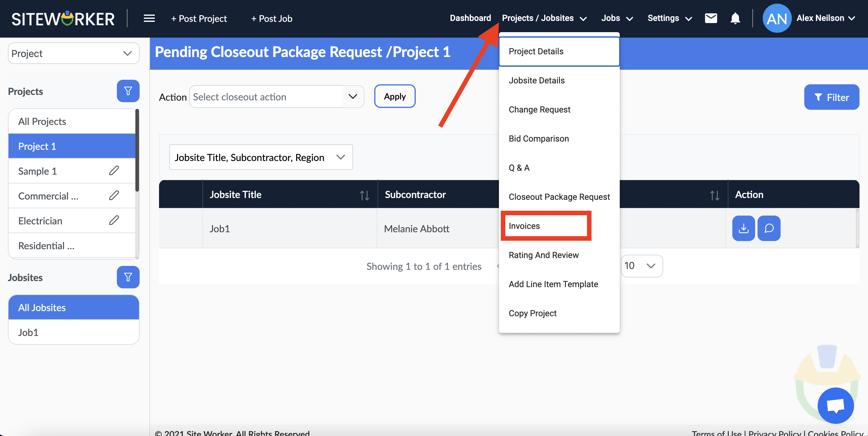This screenshot has width=868, height=436.
Task: Click the download icon for Job1
Action: [x=743, y=228]
